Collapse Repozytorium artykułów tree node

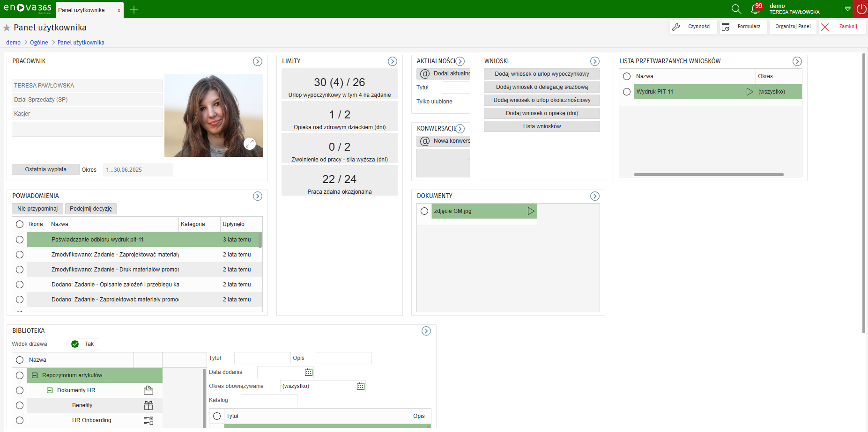pyautogui.click(x=35, y=375)
